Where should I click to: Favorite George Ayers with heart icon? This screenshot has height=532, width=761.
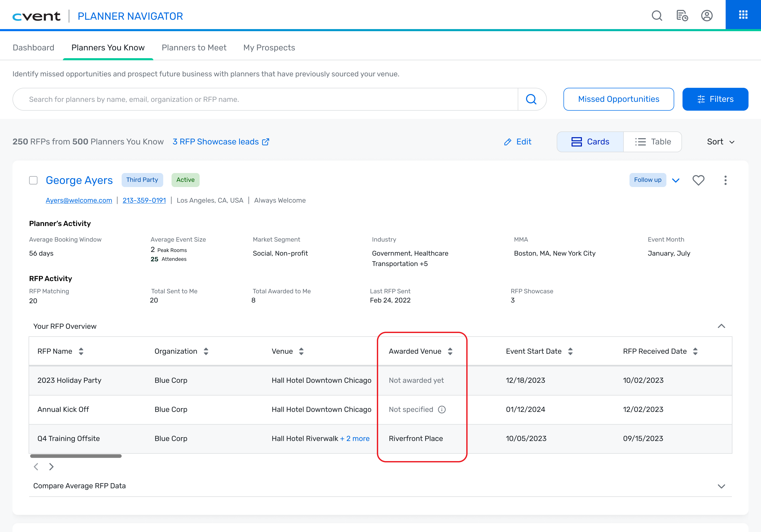[x=698, y=180]
